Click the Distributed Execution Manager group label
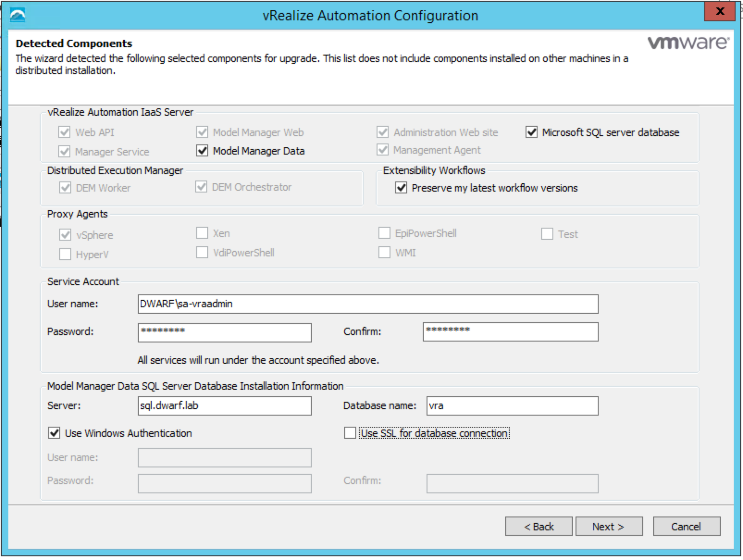This screenshot has height=560, width=743. 115,170
